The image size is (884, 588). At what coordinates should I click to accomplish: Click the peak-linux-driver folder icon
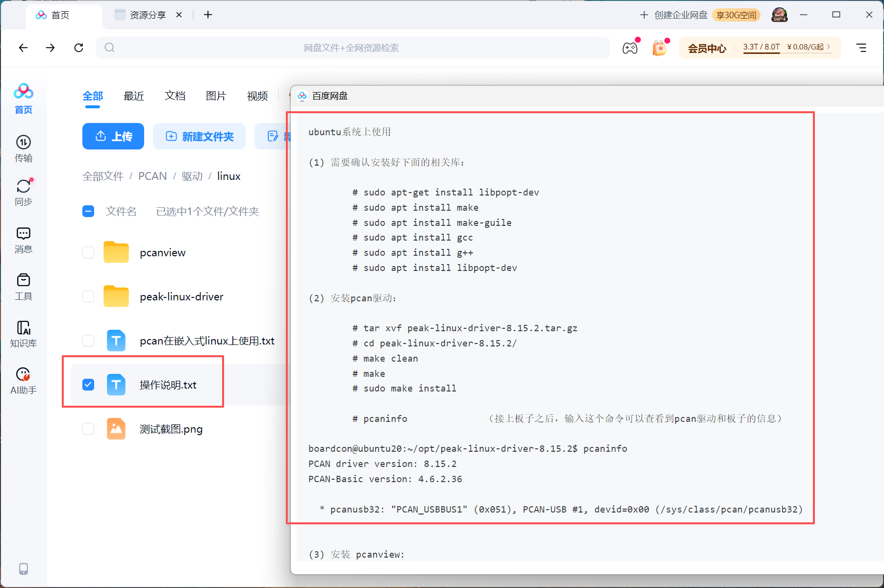click(116, 296)
